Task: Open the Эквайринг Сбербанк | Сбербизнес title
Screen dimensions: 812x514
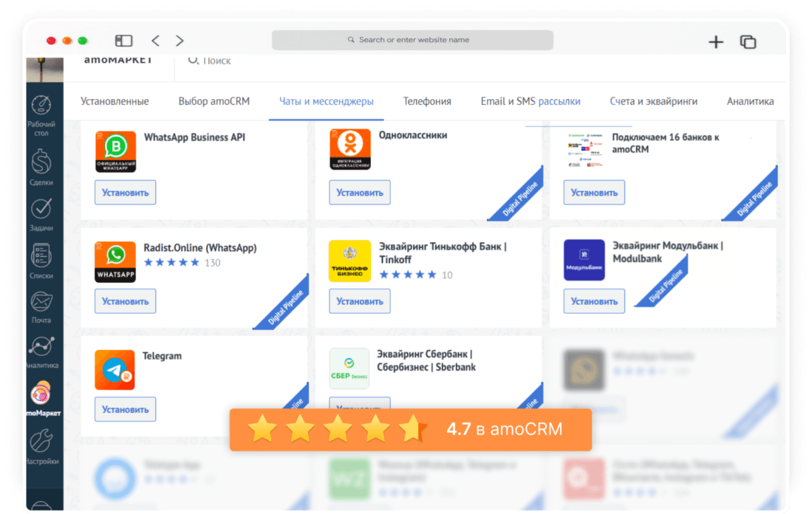Action: click(x=426, y=361)
